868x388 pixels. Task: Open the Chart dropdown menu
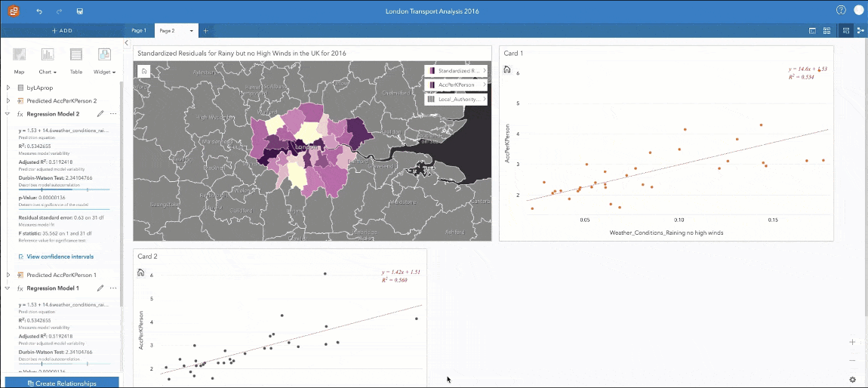pos(48,72)
